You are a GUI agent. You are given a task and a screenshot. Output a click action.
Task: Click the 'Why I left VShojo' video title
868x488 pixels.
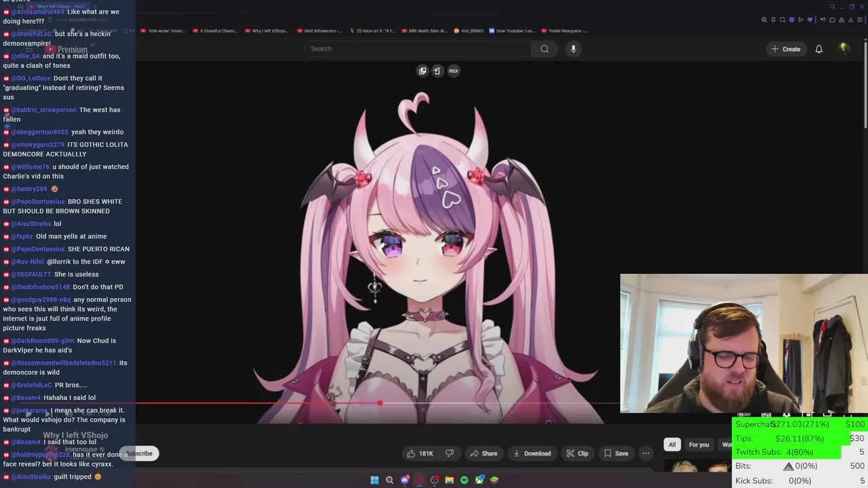(75, 436)
